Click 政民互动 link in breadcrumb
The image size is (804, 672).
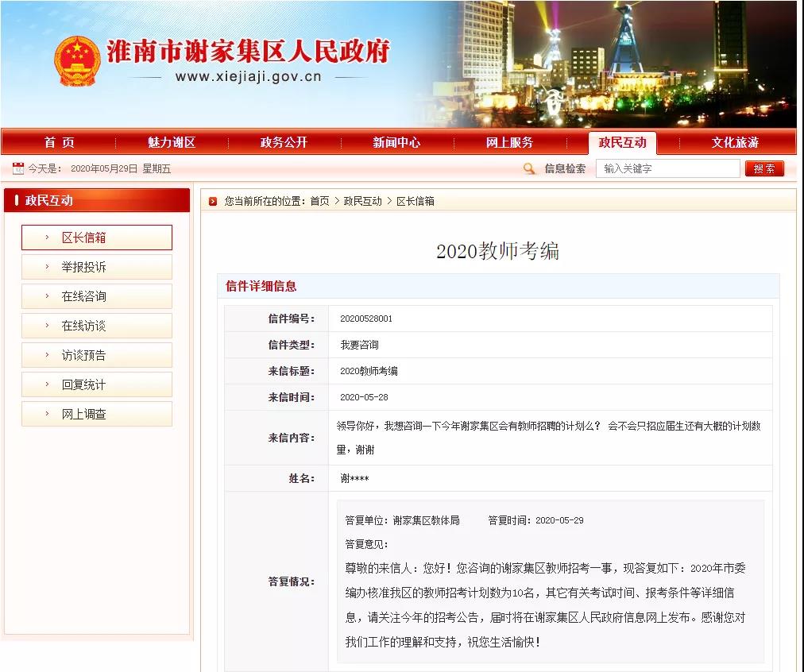tap(362, 202)
